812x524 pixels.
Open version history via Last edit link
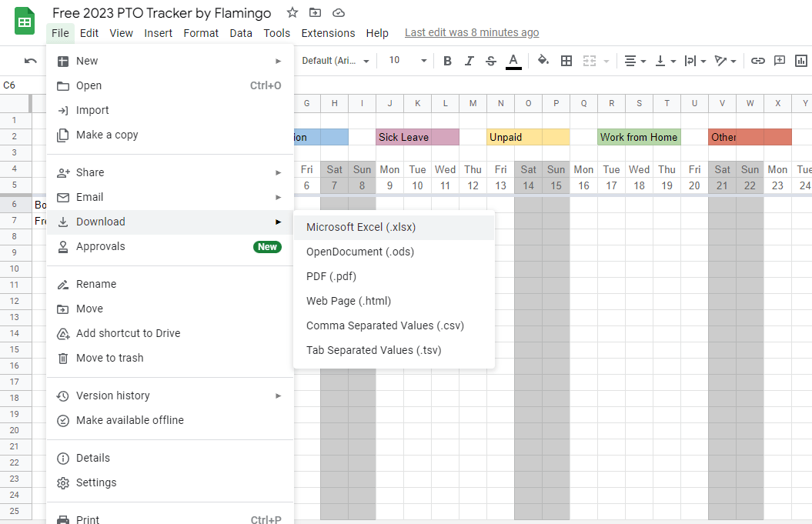click(472, 32)
